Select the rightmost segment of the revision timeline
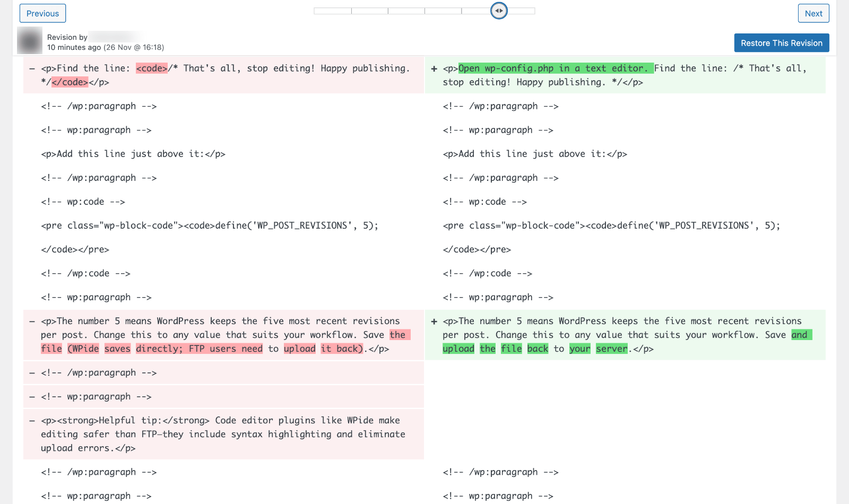Viewport: 849px width, 504px height. pyautogui.click(x=522, y=11)
